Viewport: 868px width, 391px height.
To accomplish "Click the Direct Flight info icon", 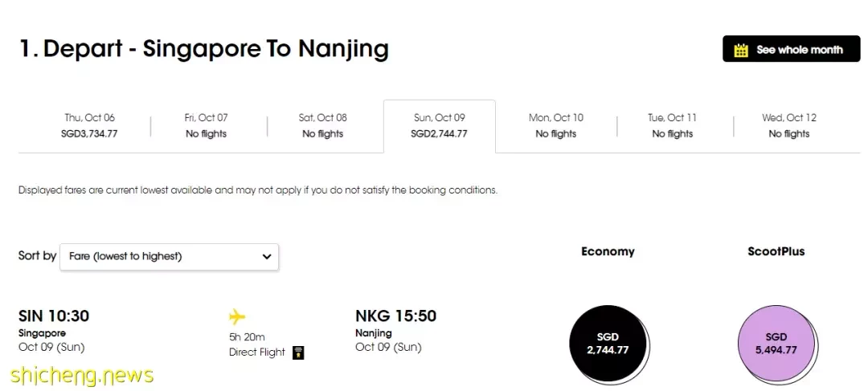I will [298, 352].
